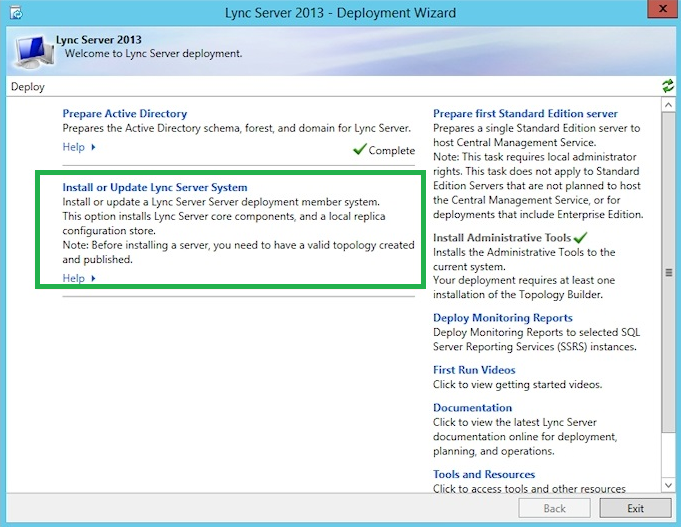This screenshot has width=681, height=527.
Task: Click the green refresh icon beside Deploy
Action: click(668, 86)
